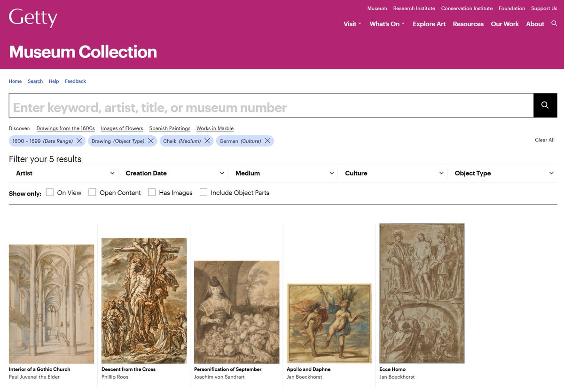Viewport: 564px width, 392px height.
Task: Click the Museum Collection heading
Action: 83,52
